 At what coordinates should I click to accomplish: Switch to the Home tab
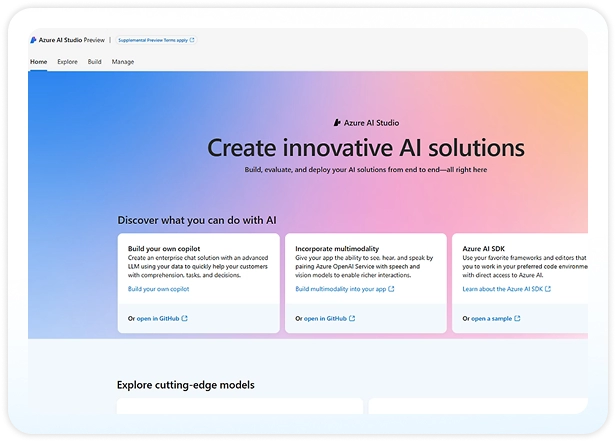tap(38, 62)
